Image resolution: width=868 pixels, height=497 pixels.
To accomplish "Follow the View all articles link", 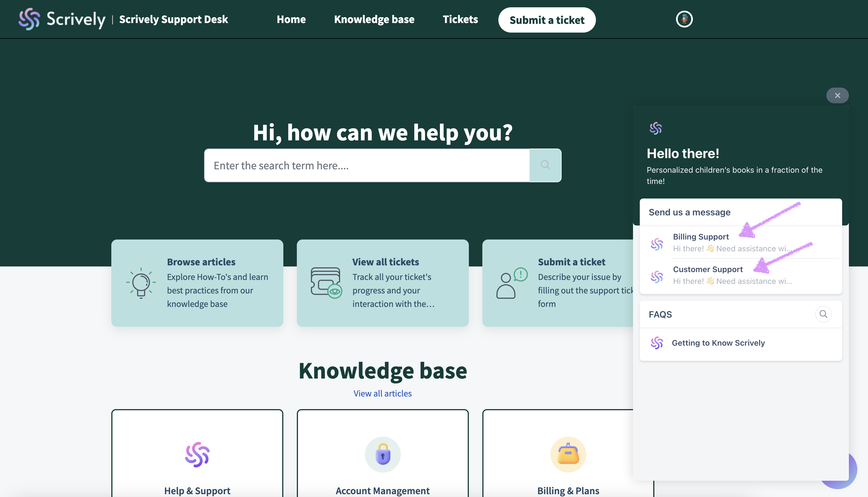I will tap(382, 393).
